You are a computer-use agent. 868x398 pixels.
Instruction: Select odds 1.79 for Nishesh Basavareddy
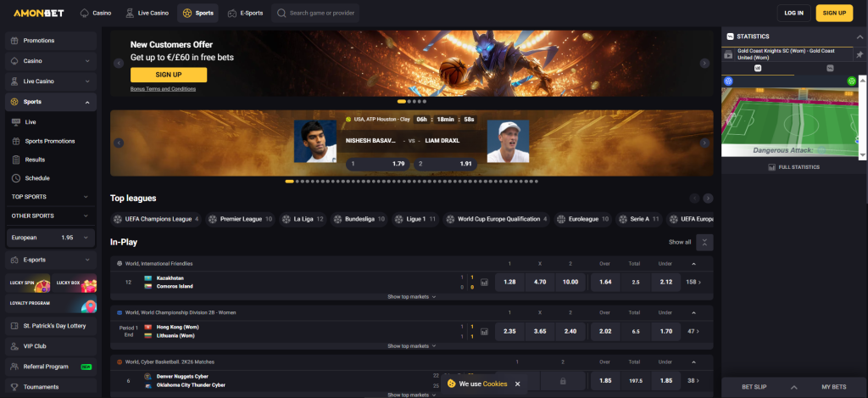pyautogui.click(x=376, y=163)
